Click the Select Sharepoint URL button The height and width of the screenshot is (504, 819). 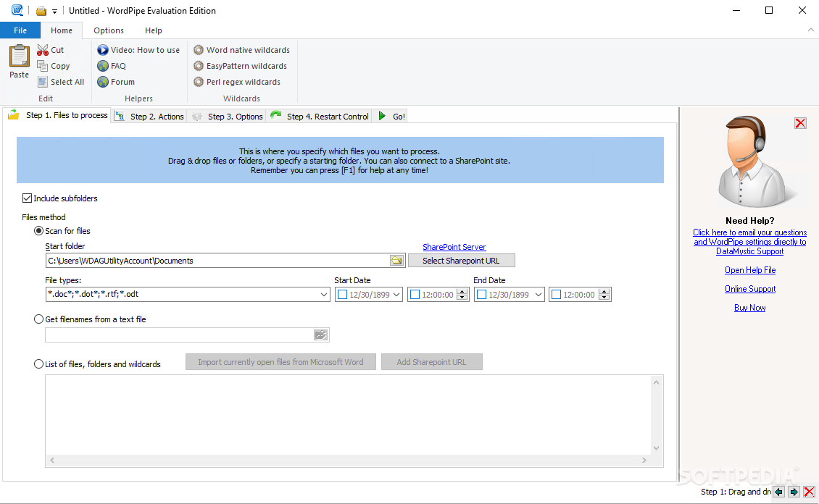coord(461,261)
